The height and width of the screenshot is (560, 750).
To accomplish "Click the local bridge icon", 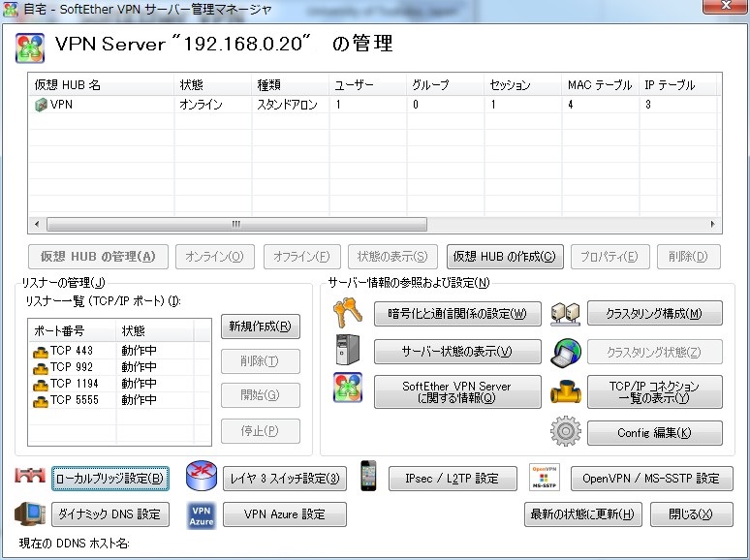I will 30,476.
